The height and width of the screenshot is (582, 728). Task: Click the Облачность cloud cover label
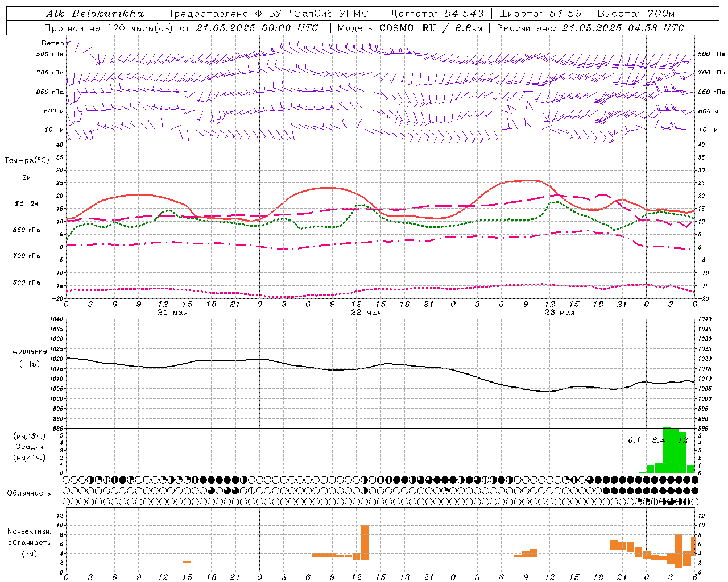(29, 493)
